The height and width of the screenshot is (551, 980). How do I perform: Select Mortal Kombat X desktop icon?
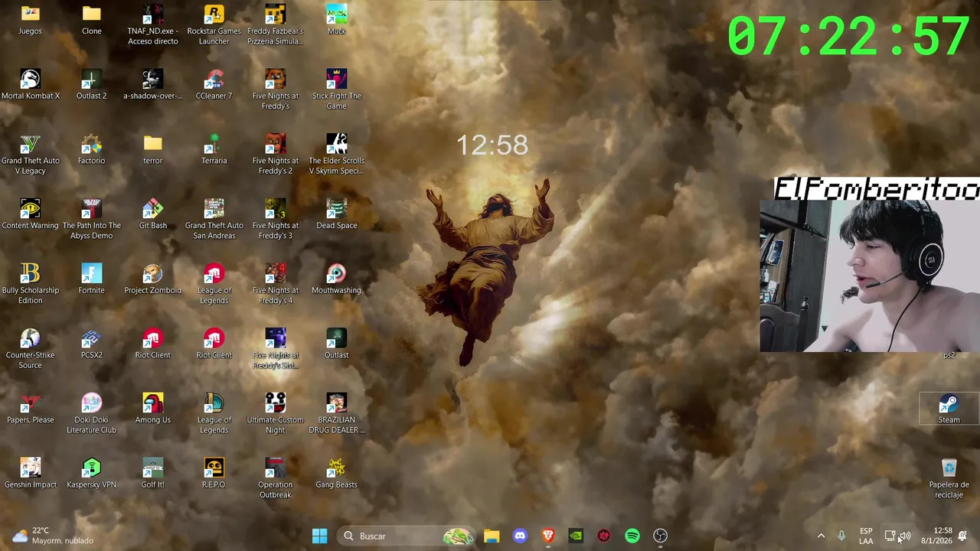tap(31, 85)
